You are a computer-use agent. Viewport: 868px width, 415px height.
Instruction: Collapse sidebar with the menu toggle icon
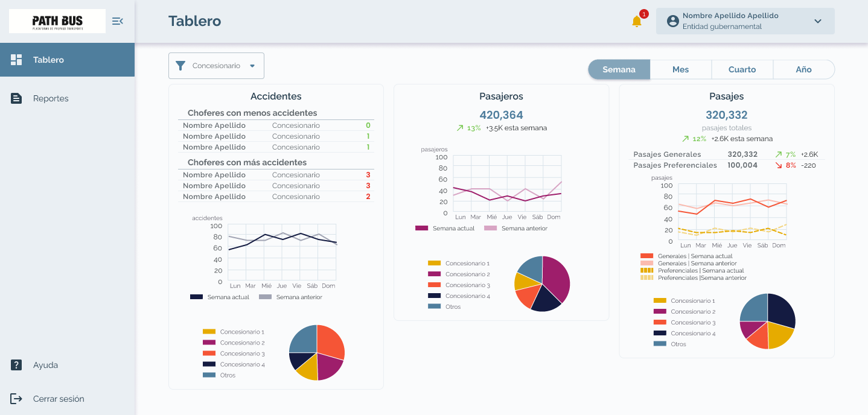[x=118, y=21]
